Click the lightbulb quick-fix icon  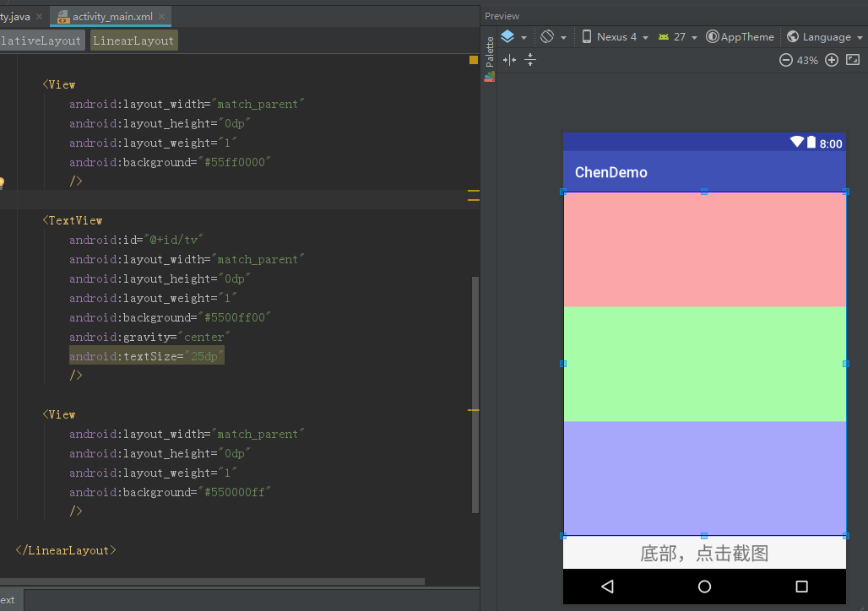[x=2, y=182]
